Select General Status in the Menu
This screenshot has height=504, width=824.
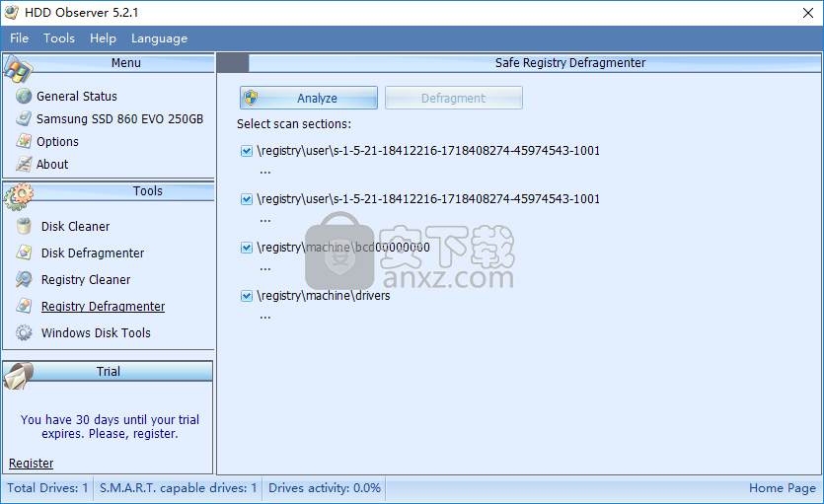tap(77, 96)
